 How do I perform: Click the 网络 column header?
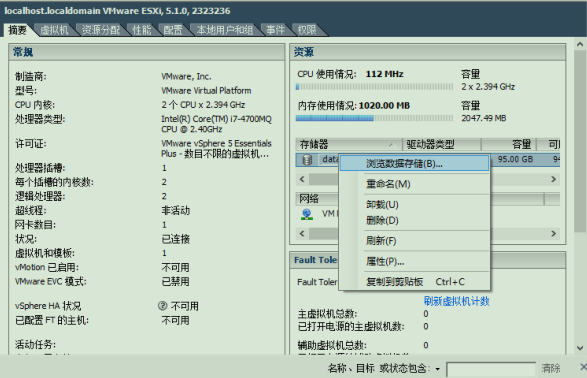(x=317, y=199)
